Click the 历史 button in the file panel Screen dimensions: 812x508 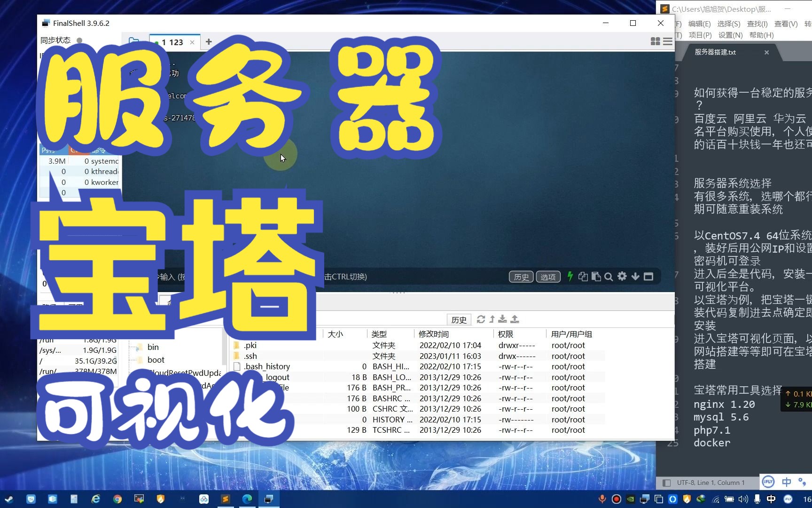pyautogui.click(x=458, y=319)
